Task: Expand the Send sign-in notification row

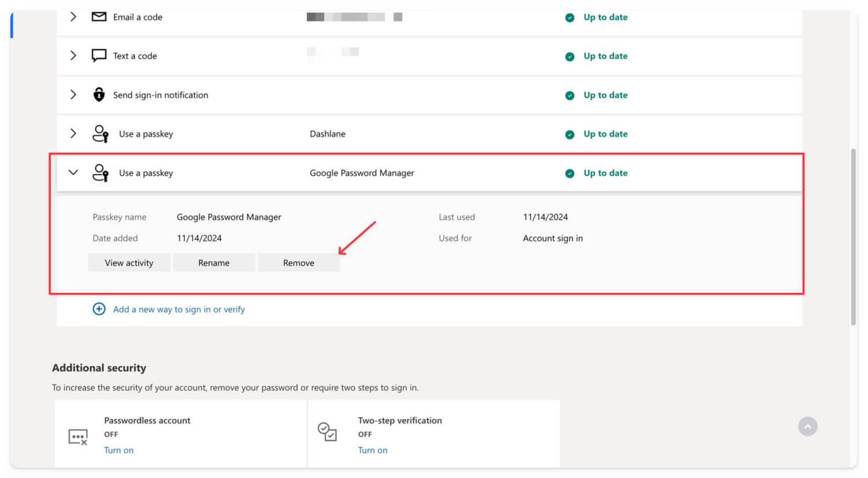Action: pyautogui.click(x=73, y=94)
